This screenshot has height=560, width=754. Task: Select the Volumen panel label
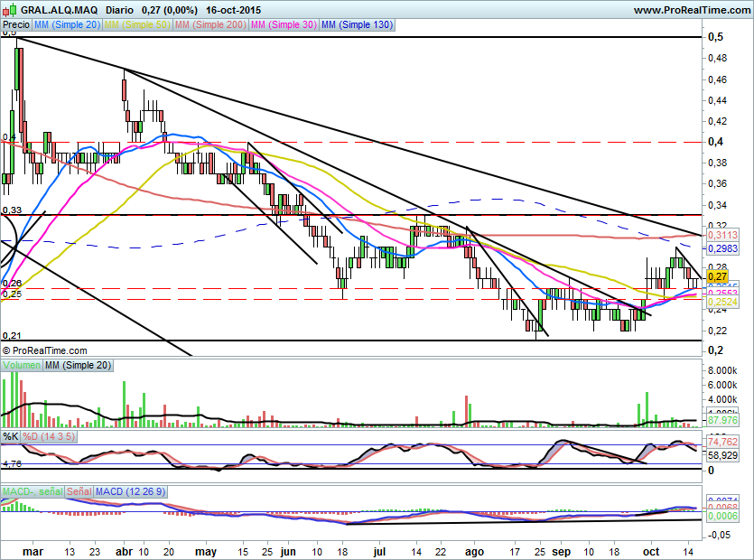click(x=22, y=365)
